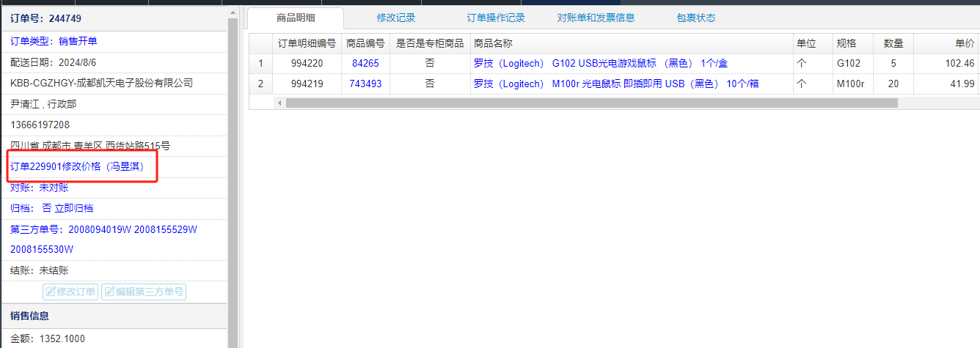The image size is (980, 348).
Task: Click the 修改订单 button
Action: (x=70, y=292)
